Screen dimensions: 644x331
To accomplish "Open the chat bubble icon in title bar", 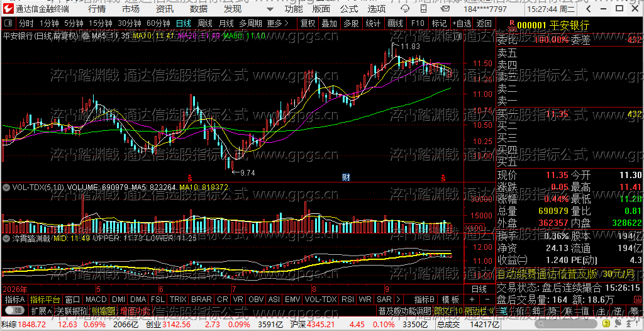I will coord(445,8).
